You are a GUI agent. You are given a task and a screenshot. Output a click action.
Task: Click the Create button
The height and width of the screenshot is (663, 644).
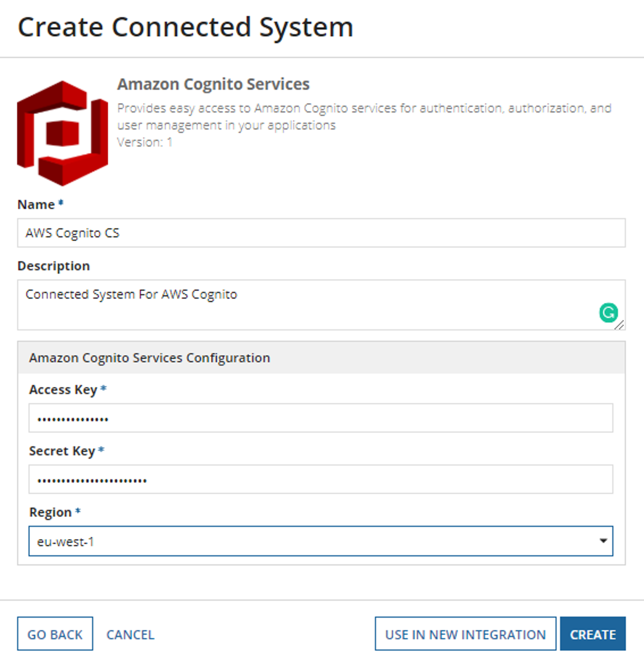(x=593, y=634)
